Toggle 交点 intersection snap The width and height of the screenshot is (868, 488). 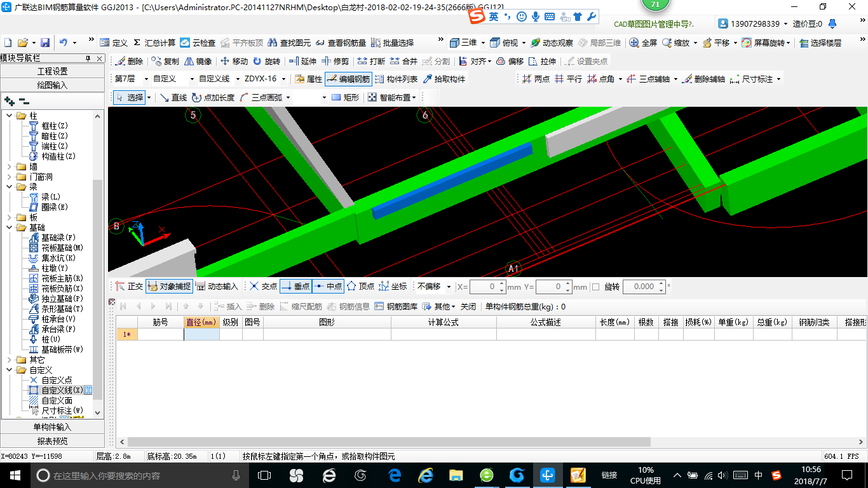(263, 287)
